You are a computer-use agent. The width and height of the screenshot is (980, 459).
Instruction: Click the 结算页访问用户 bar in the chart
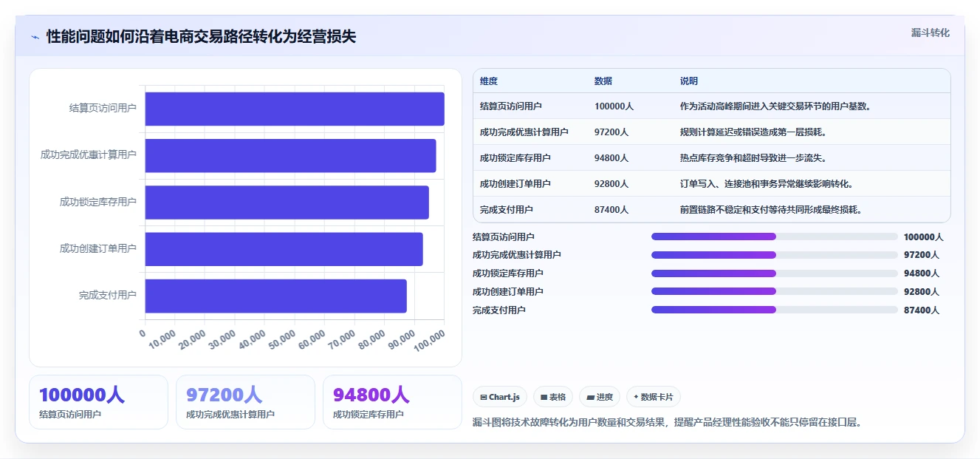tap(295, 109)
